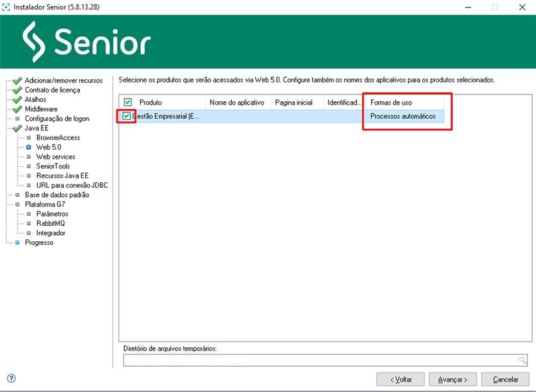Click green checkmark beside Java EE
Screen dimensions: 536x392
pos(17,129)
